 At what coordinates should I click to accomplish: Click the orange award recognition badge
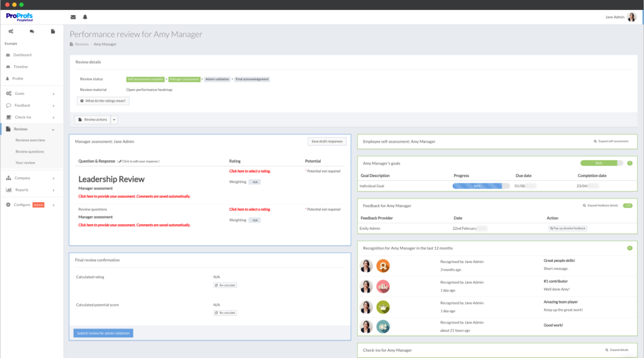tap(383, 266)
